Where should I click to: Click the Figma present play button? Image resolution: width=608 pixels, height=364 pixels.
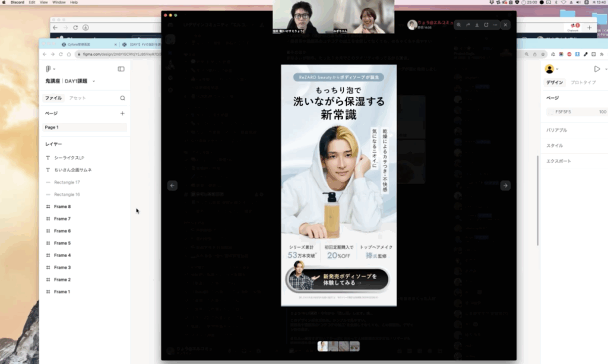click(x=597, y=69)
